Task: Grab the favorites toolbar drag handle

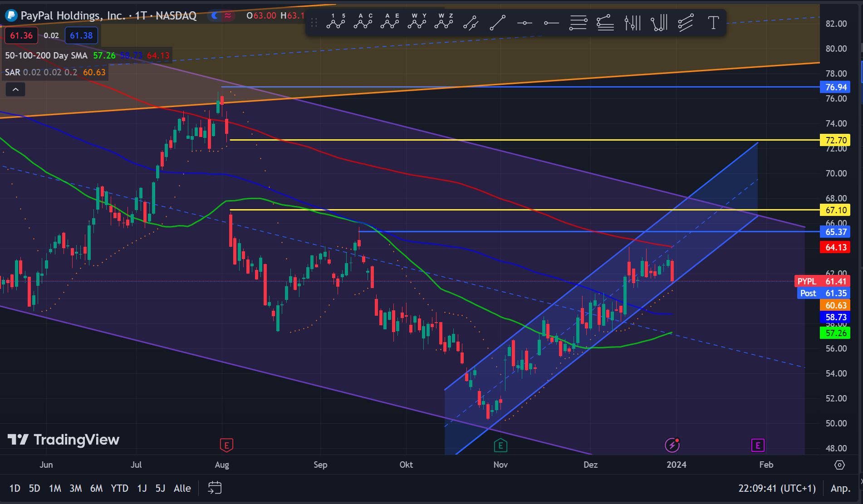Action: point(314,22)
